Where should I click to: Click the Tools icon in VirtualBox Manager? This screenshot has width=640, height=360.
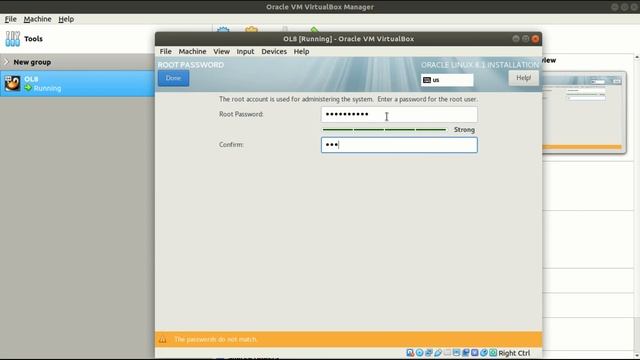pyautogui.click(x=13, y=39)
